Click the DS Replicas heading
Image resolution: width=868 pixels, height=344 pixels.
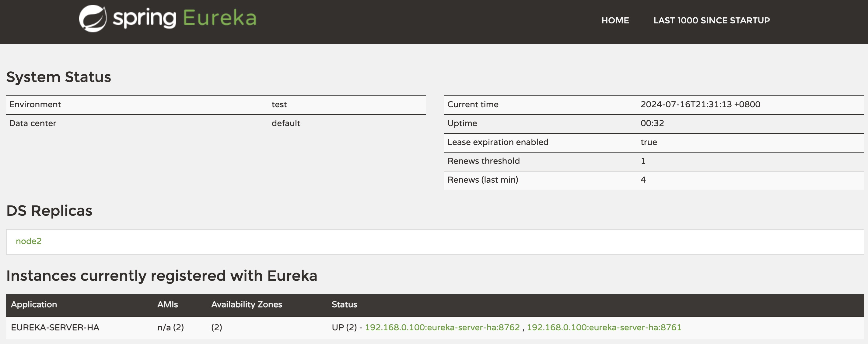49,211
